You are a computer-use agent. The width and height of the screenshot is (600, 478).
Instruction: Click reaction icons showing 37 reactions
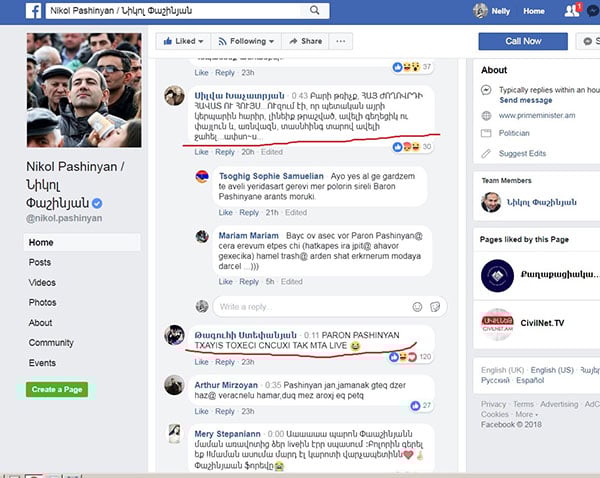(x=406, y=67)
